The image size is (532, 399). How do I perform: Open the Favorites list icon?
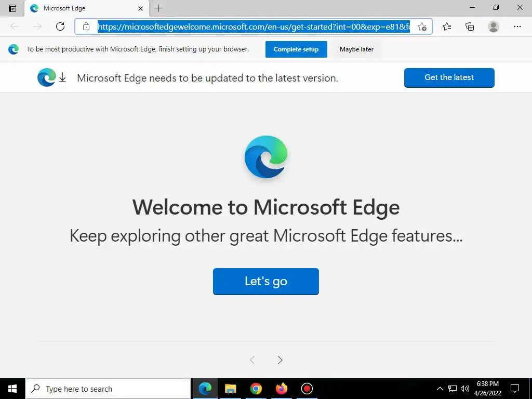pos(447,26)
